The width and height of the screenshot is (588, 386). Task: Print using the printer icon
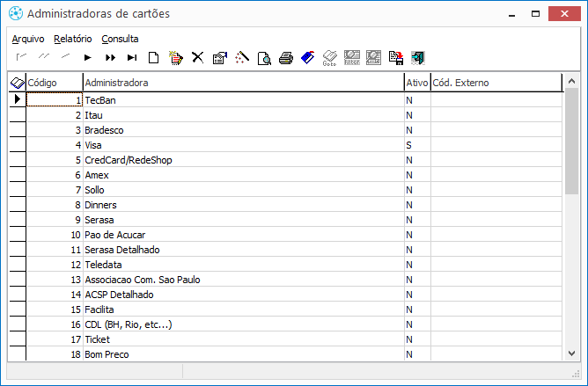click(286, 58)
